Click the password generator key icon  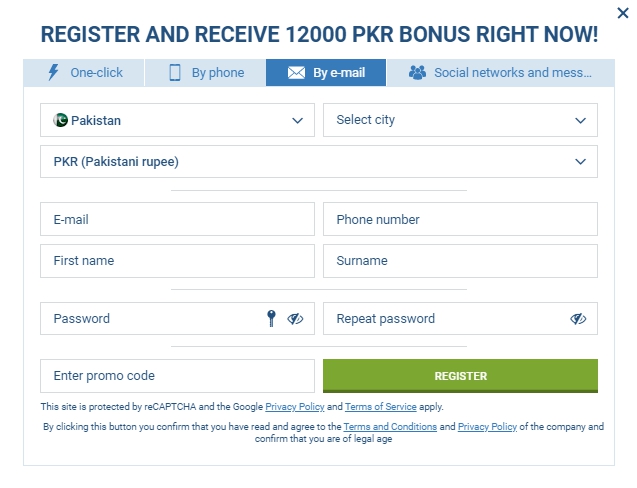271,319
